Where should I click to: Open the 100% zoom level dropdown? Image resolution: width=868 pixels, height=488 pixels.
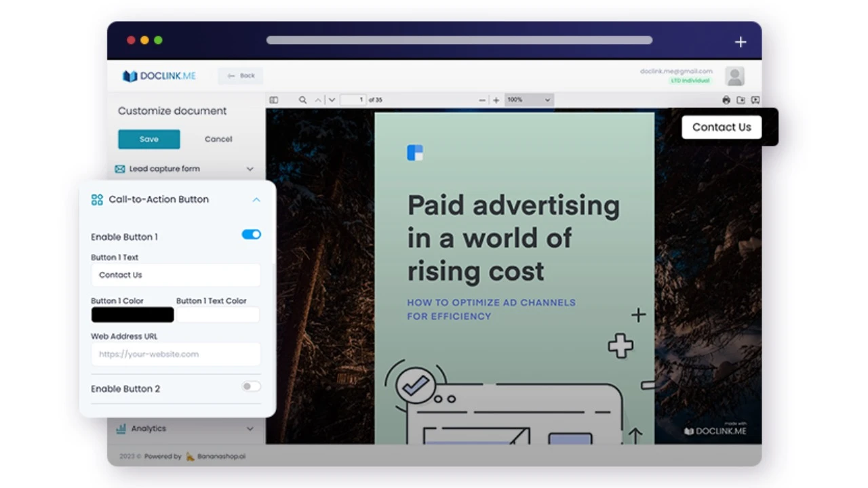[529, 100]
